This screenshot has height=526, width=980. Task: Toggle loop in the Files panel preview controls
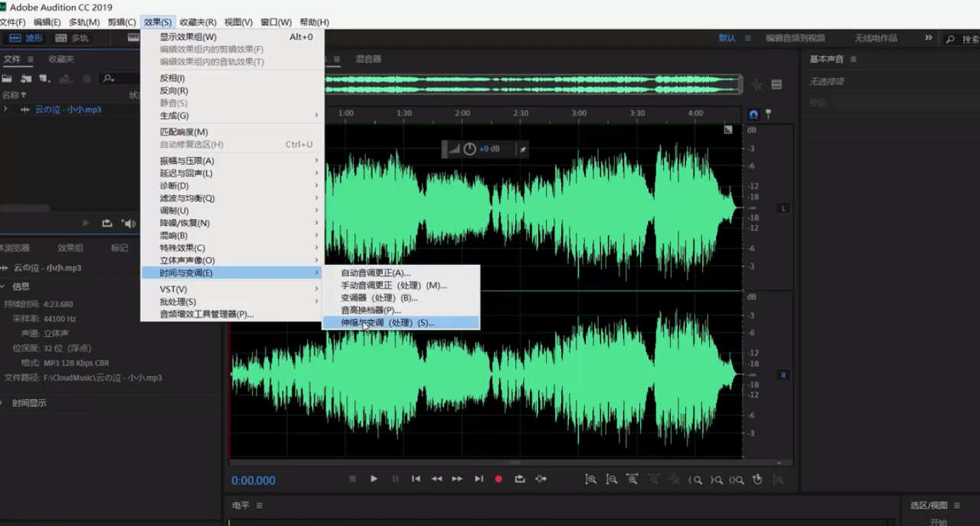point(107,224)
